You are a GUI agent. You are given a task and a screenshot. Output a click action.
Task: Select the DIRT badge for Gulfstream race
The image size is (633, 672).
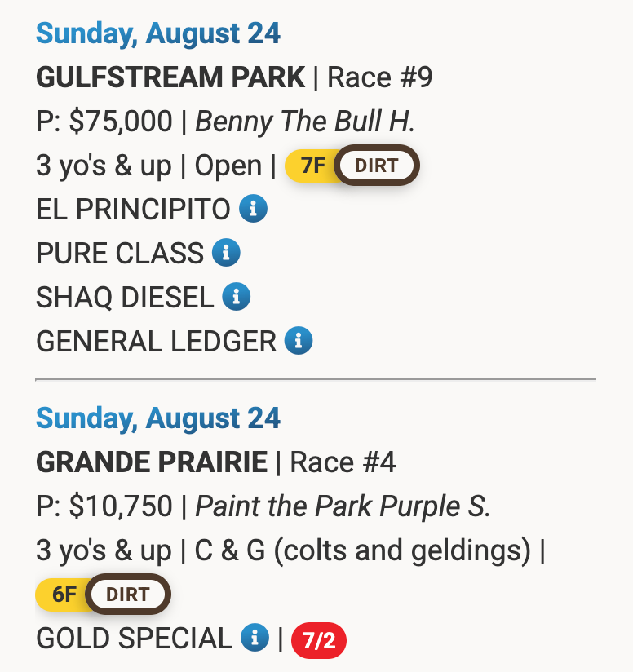pos(377,166)
